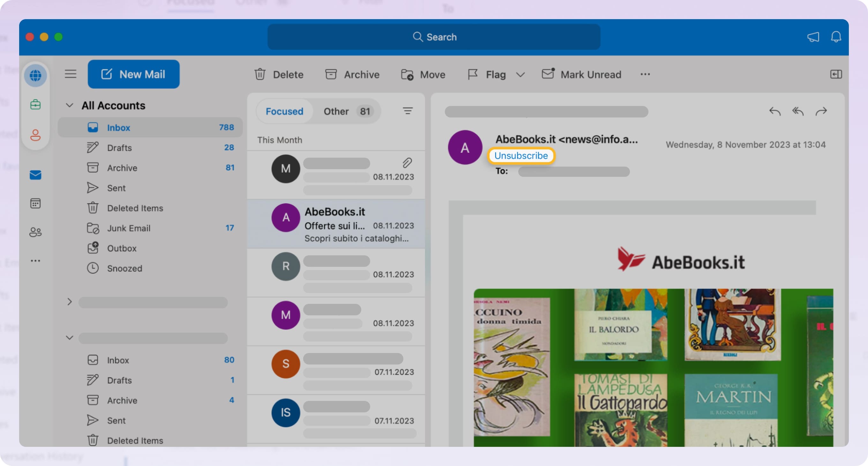Collapse the All Accounts section
The width and height of the screenshot is (868, 466).
[70, 105]
